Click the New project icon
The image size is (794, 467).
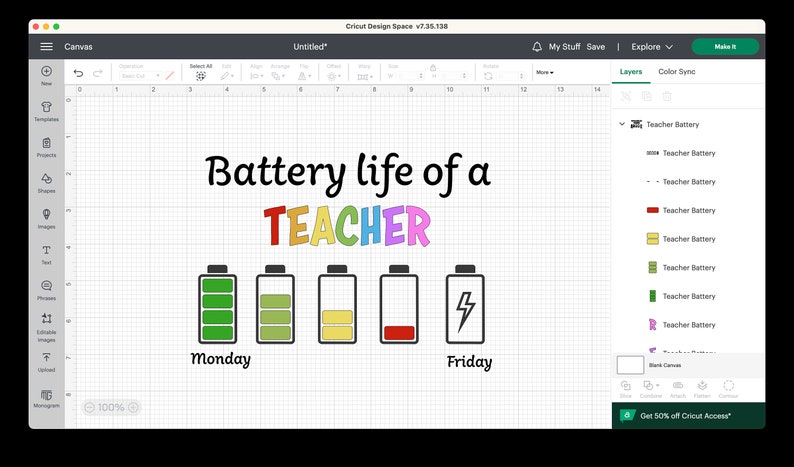pos(47,71)
